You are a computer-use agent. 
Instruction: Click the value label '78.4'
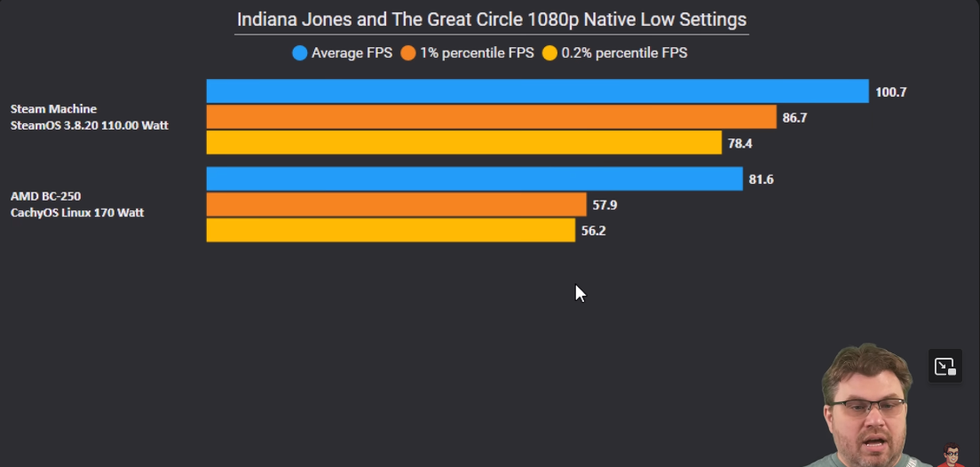click(x=739, y=144)
